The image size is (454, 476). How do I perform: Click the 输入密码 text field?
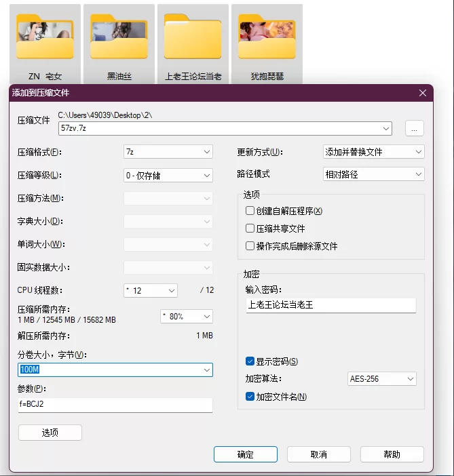click(330, 305)
